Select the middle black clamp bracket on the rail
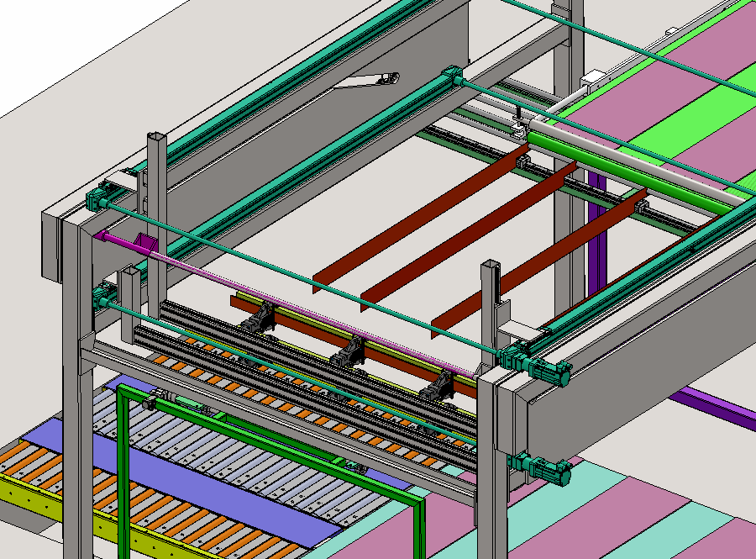This screenshot has width=756, height=559. [x=348, y=352]
